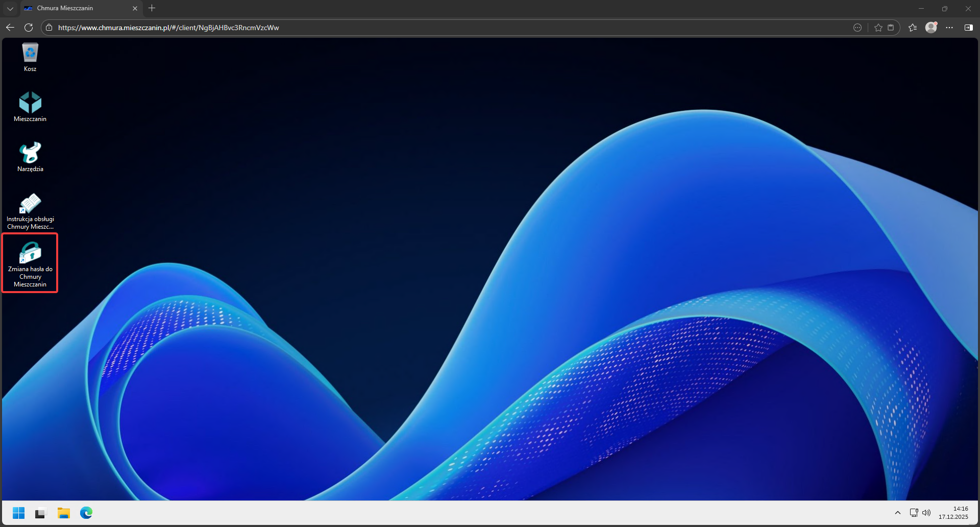Switch to the Chmura Mieszczanin tab

(77, 8)
